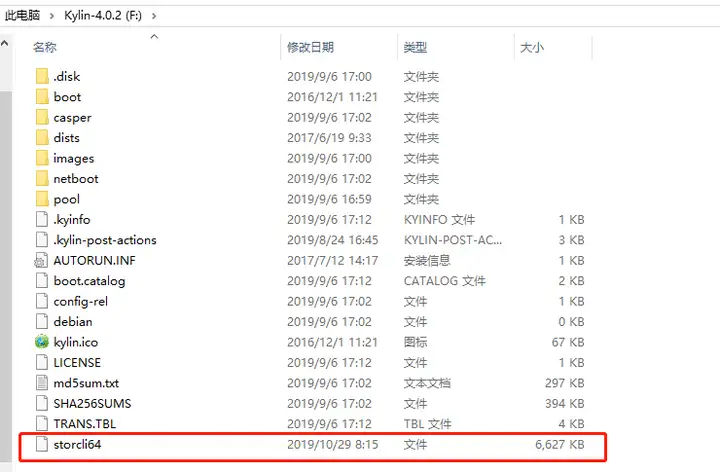Viewport: 720px width, 472px height.
Task: Select the file named md5sum.txt
Action: 86,383
